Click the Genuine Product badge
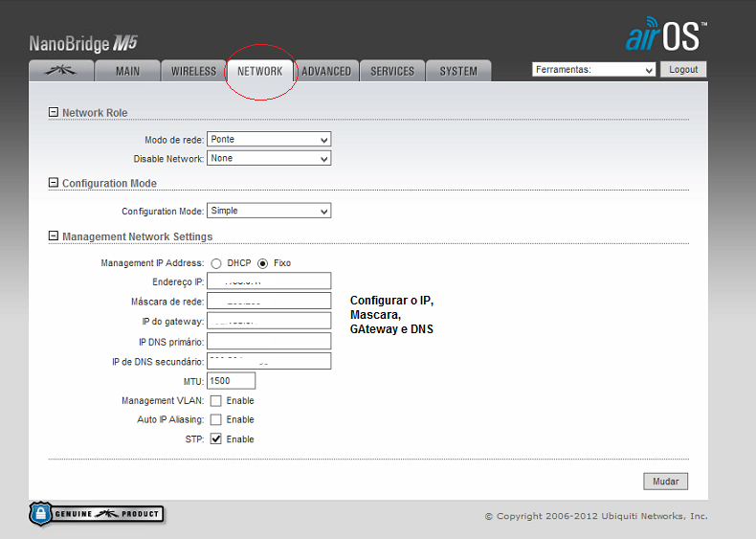This screenshot has height=539, width=756. coord(97,514)
